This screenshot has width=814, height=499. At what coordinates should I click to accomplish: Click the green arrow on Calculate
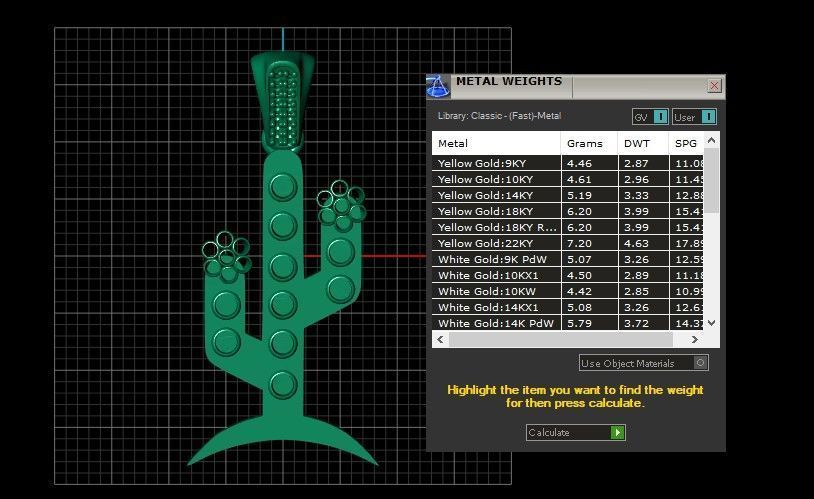tap(617, 432)
